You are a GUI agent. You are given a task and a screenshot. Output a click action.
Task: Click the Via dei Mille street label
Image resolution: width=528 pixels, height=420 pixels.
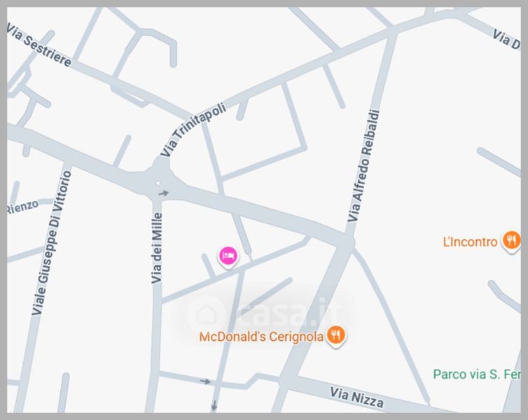pyautogui.click(x=157, y=248)
